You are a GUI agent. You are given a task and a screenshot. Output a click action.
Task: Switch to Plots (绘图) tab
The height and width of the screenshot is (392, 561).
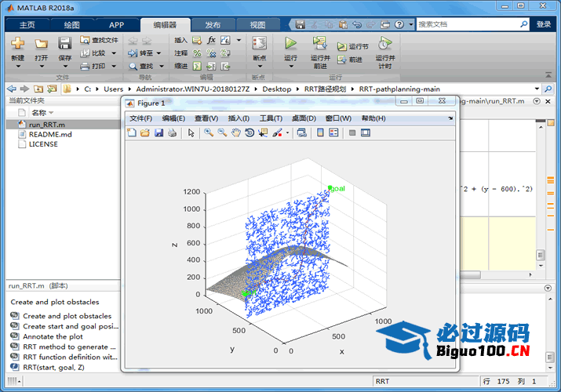point(71,24)
